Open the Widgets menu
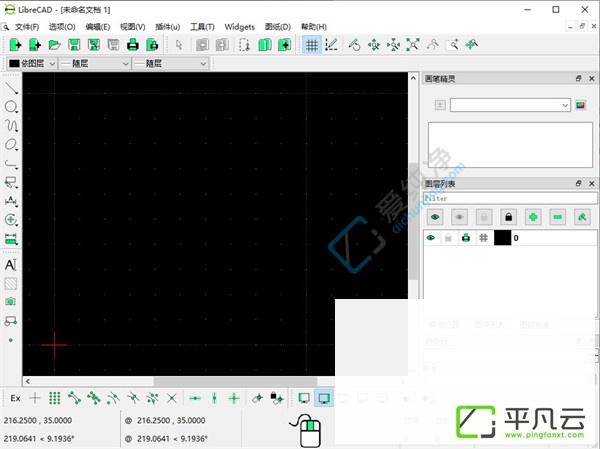The width and height of the screenshot is (600, 449). point(240,27)
